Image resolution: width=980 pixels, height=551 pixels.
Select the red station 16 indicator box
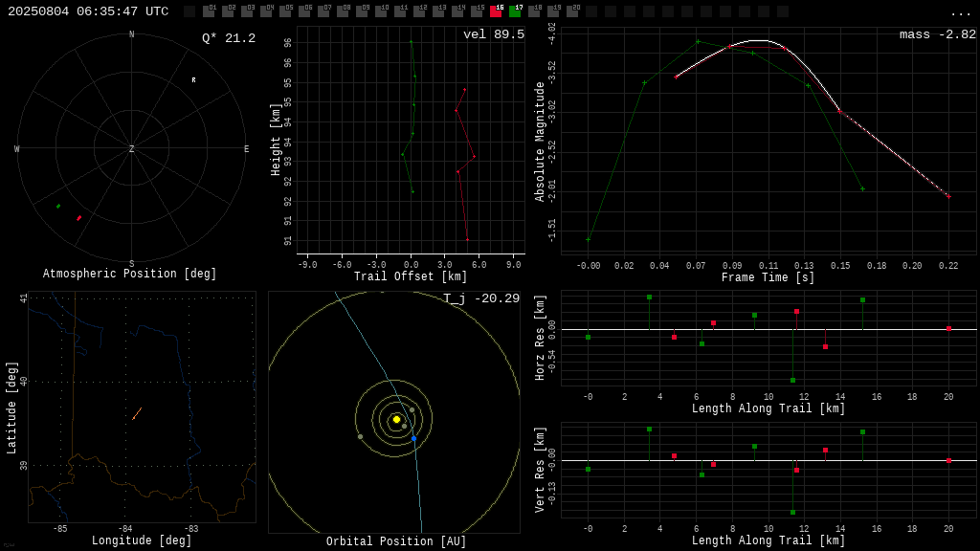point(496,11)
